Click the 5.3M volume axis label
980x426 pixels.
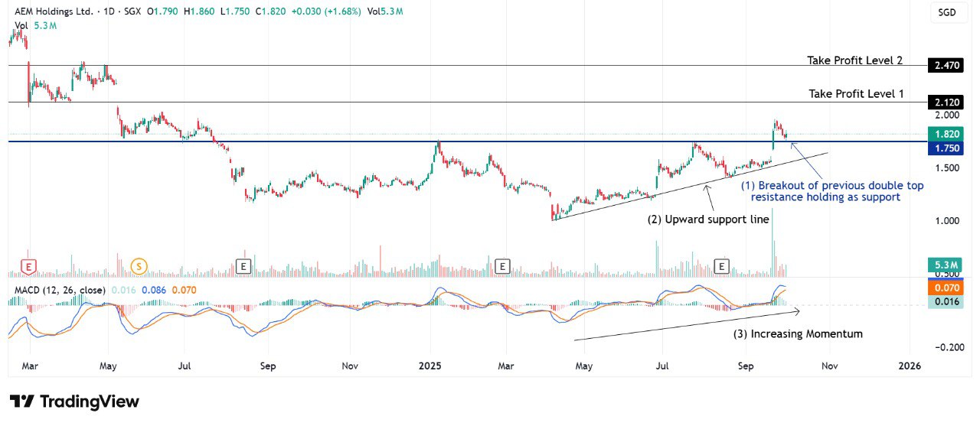pyautogui.click(x=947, y=265)
